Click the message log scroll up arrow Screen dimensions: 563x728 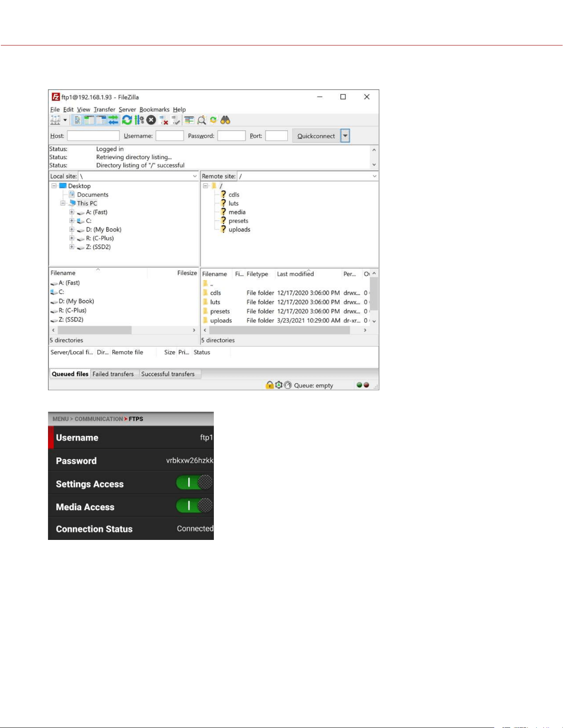click(x=374, y=150)
